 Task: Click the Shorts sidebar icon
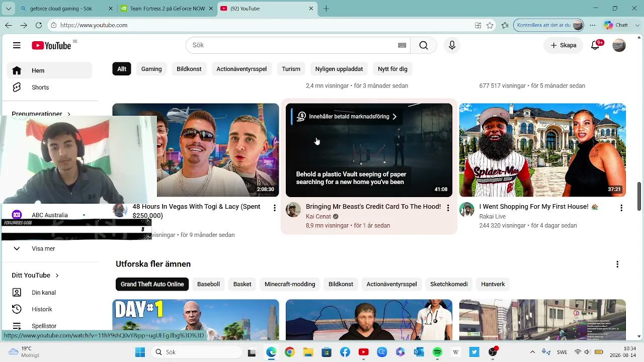[x=17, y=87]
